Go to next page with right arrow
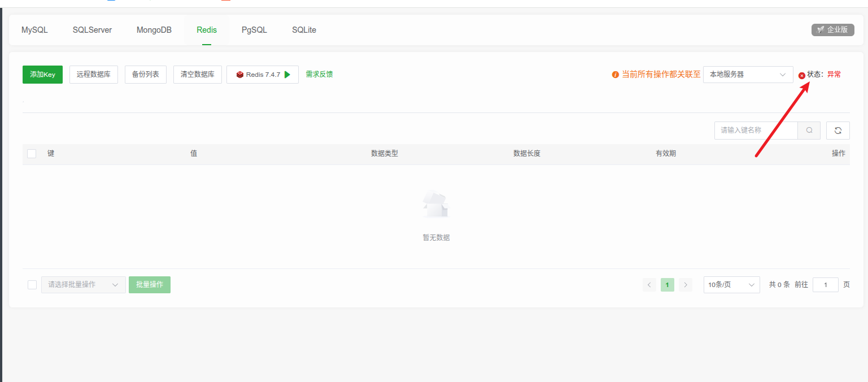This screenshot has width=868, height=382. tap(686, 285)
